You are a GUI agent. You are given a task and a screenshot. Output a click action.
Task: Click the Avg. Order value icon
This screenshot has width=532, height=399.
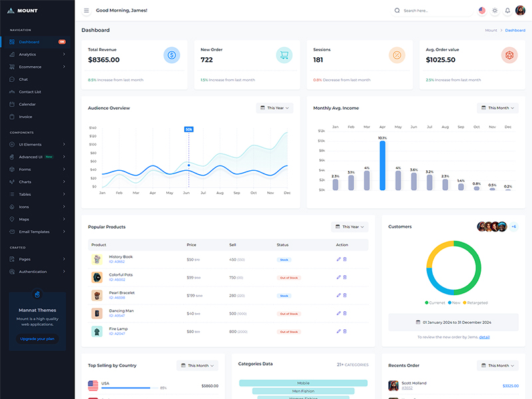[509, 55]
